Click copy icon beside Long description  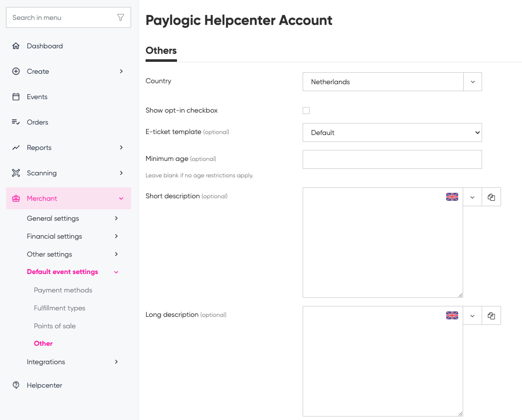(491, 315)
